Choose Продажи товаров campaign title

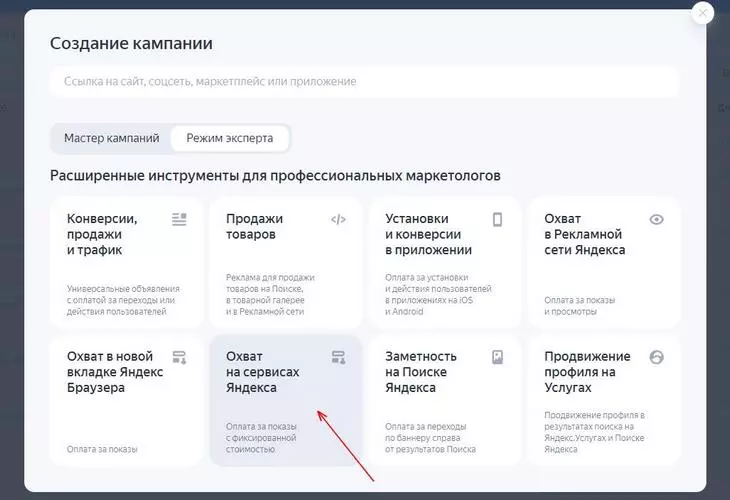[x=254, y=226]
